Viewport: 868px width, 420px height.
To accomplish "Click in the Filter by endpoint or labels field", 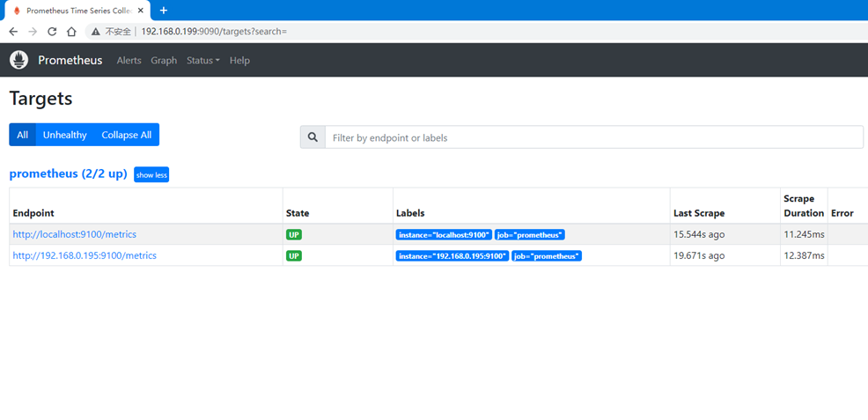I will coord(594,137).
